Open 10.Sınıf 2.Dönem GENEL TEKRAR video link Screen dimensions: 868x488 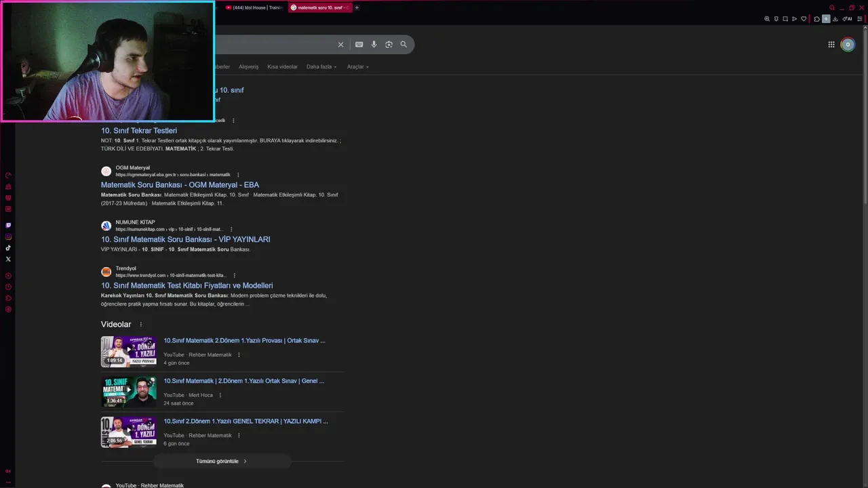[245, 421]
